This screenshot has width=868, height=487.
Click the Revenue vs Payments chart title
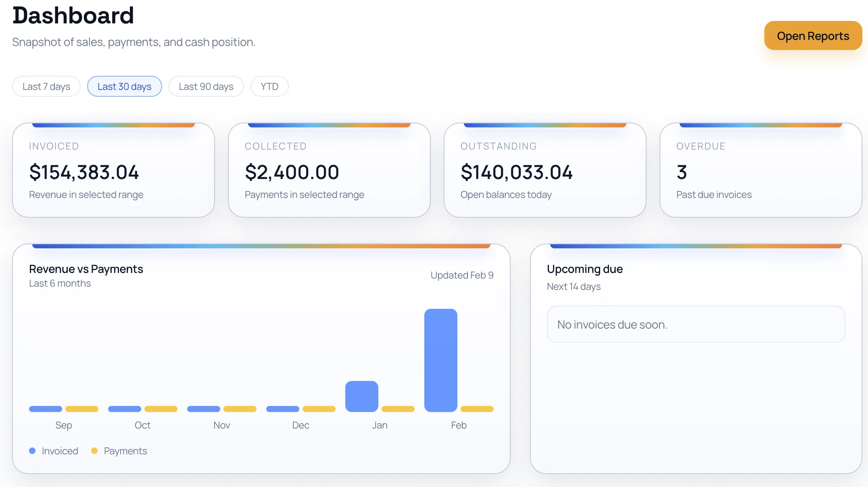(x=86, y=268)
